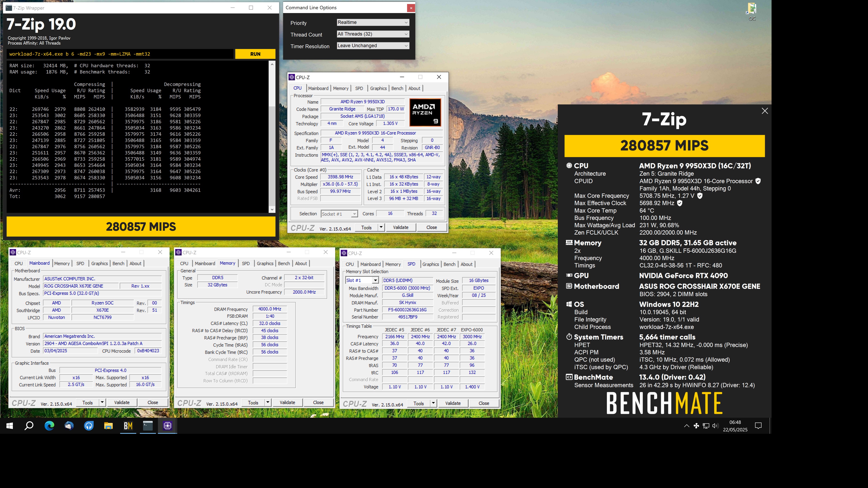The image size is (868, 488).
Task: Click the yellow RUN button
Action: point(255,54)
